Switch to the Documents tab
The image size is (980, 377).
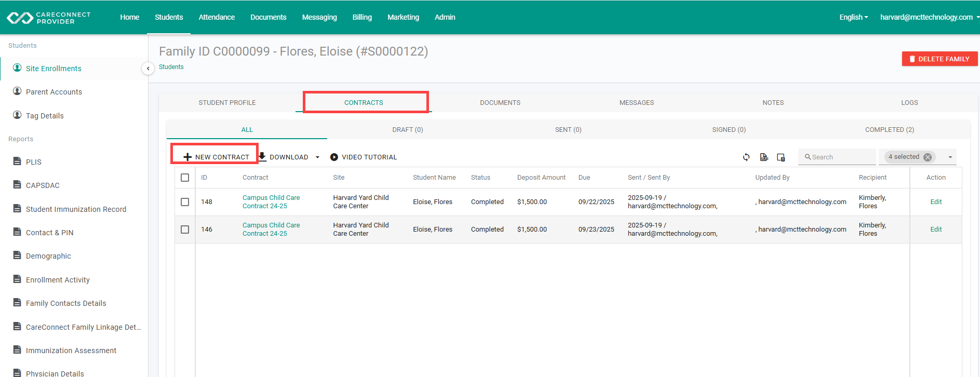tap(500, 103)
